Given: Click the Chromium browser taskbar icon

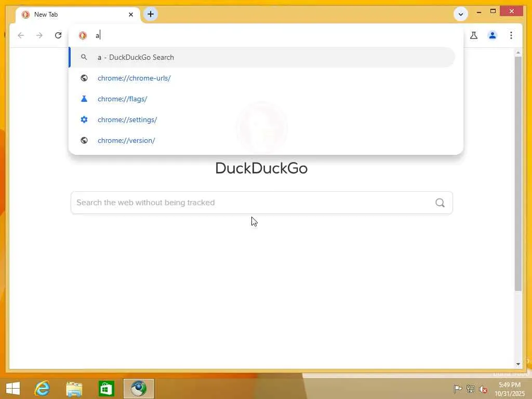Looking at the screenshot, I should click(x=138, y=389).
